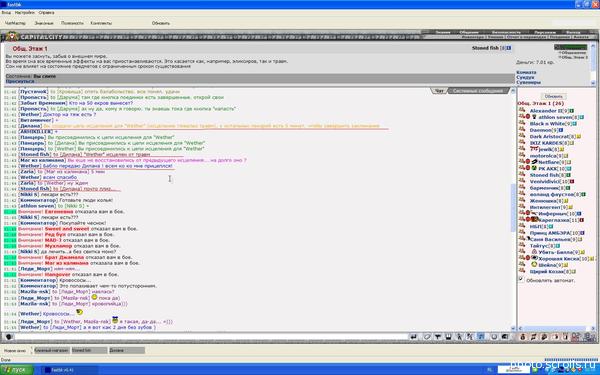Image resolution: width=600 pixels, height=375 pixels.
Task: Click user name Dark Aristocrat in the list
Action: [549, 137]
